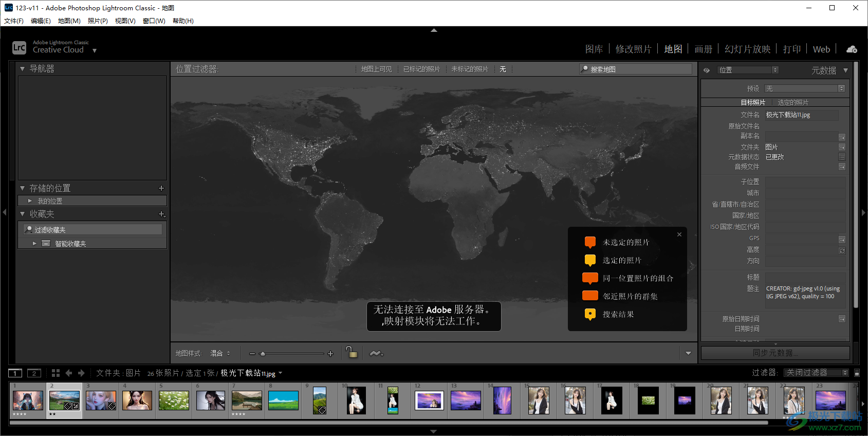Click the arrow icon beside 音频文件
Image resolution: width=868 pixels, height=436 pixels.
pos(842,167)
